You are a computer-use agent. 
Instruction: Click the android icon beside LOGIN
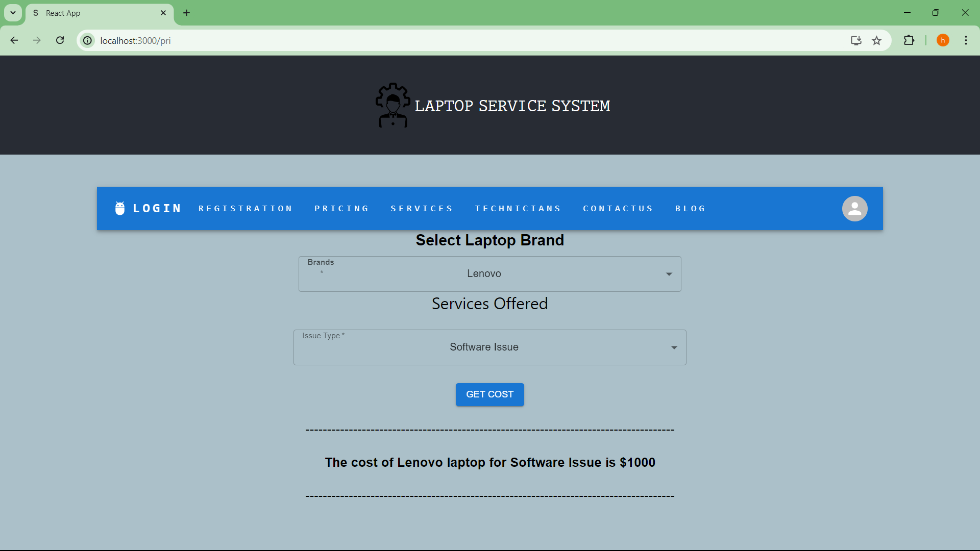[120, 208]
